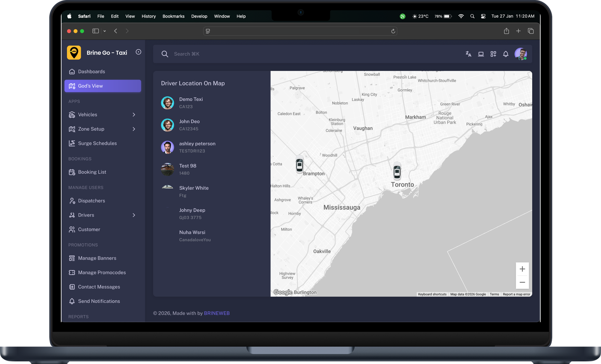Open the notifications bell in header
The image size is (601, 364).
click(x=506, y=54)
